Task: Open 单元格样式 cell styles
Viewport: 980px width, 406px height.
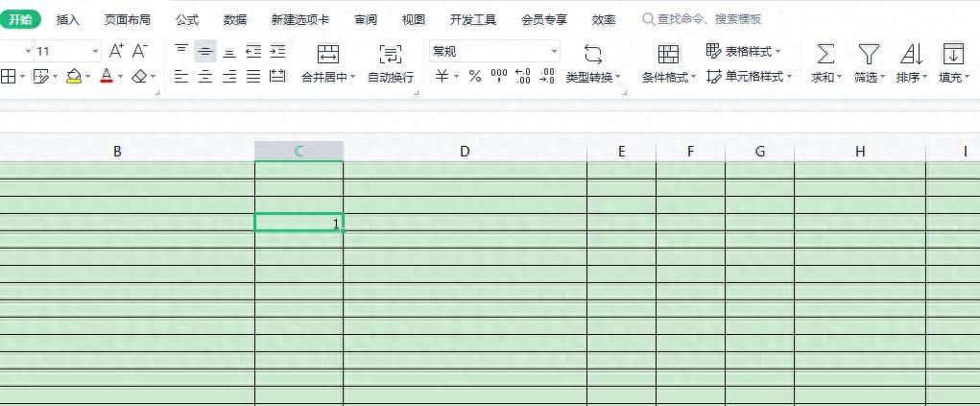Action: coord(749,76)
